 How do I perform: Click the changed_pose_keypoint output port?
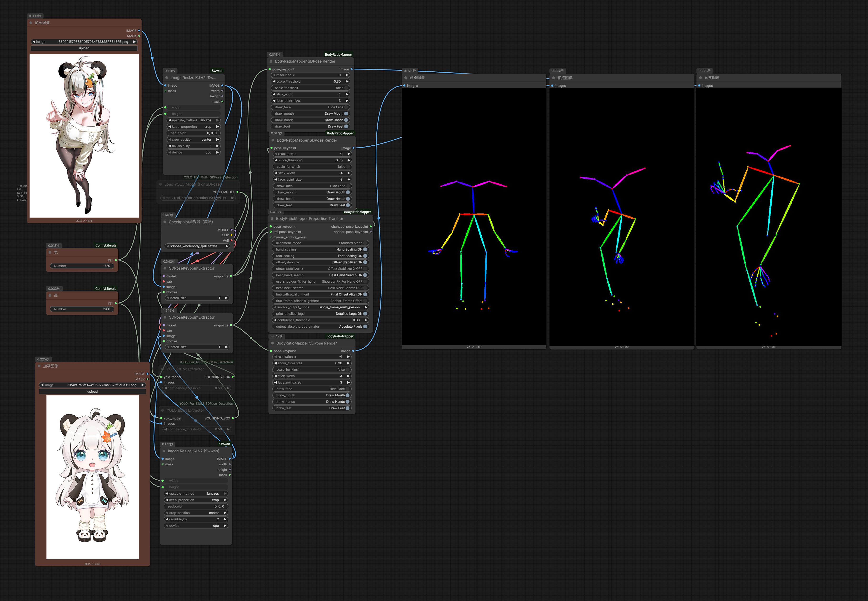click(371, 227)
